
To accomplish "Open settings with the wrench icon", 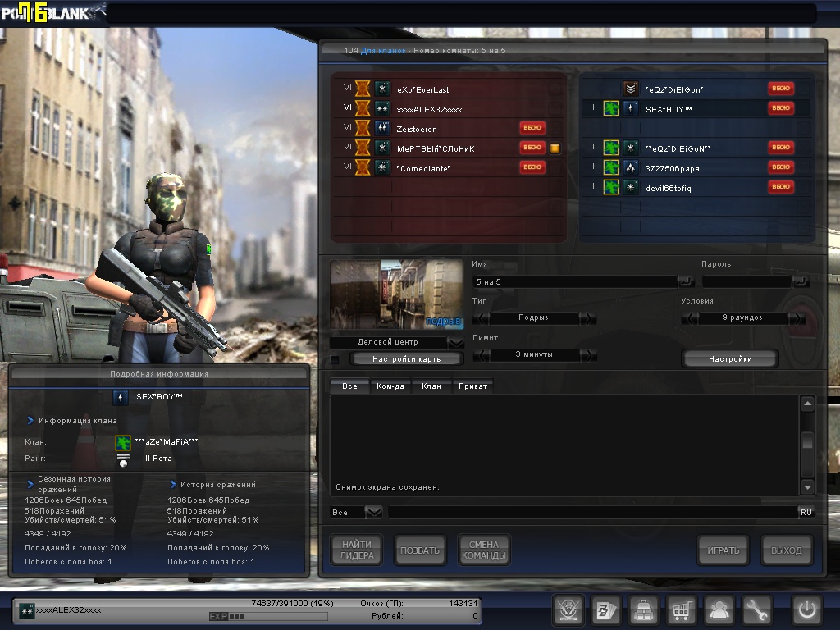I will (757, 609).
